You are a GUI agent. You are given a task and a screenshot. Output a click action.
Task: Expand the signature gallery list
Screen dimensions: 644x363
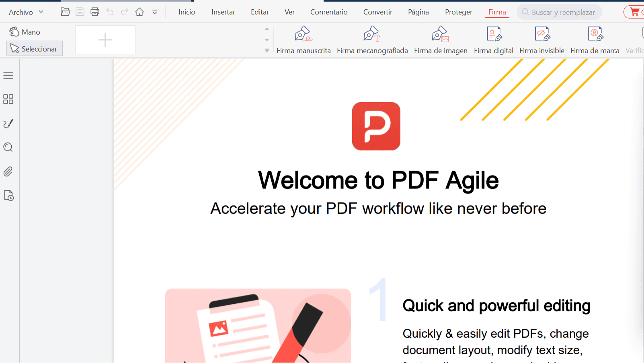[x=267, y=51]
